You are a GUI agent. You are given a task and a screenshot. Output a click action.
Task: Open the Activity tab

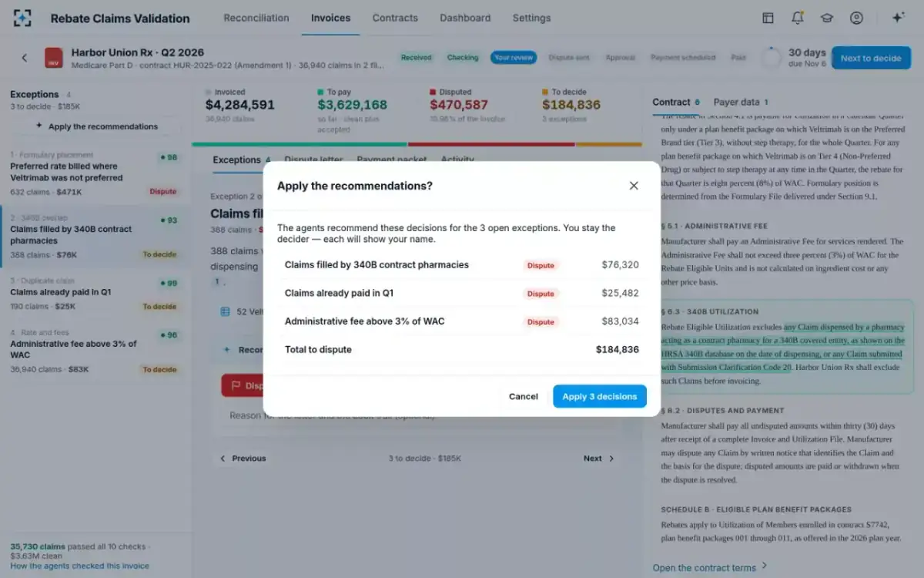[x=457, y=160]
